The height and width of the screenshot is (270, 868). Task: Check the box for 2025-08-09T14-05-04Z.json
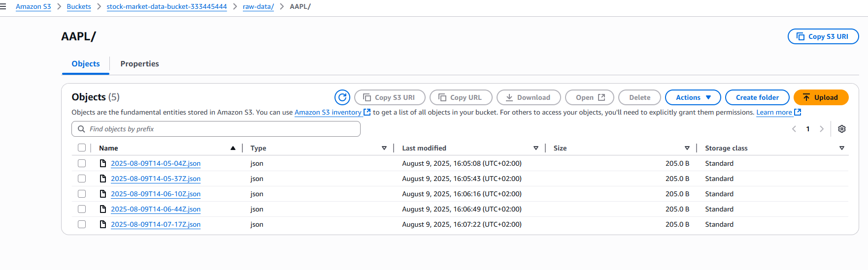[82, 163]
